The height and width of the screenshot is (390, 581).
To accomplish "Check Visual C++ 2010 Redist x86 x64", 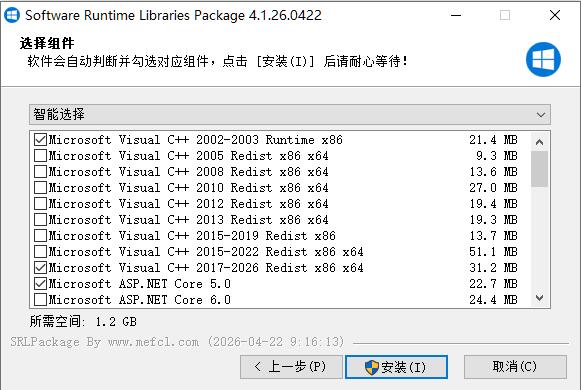I will 40,187.
